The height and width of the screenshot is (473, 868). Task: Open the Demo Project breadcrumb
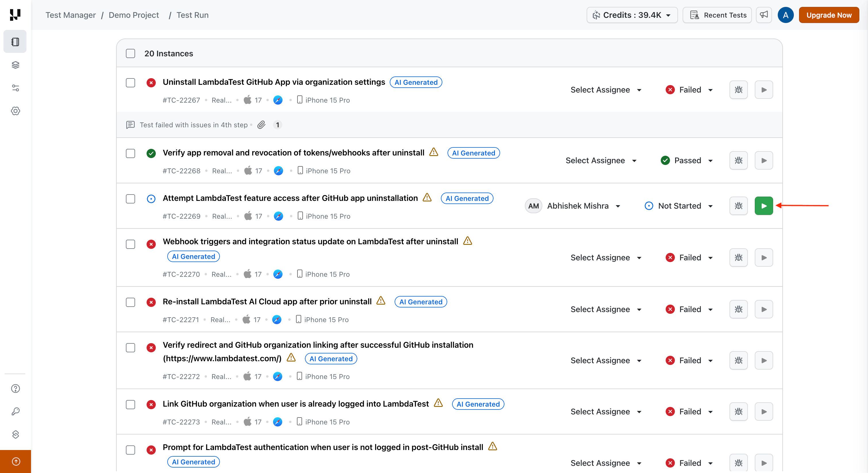(x=133, y=15)
